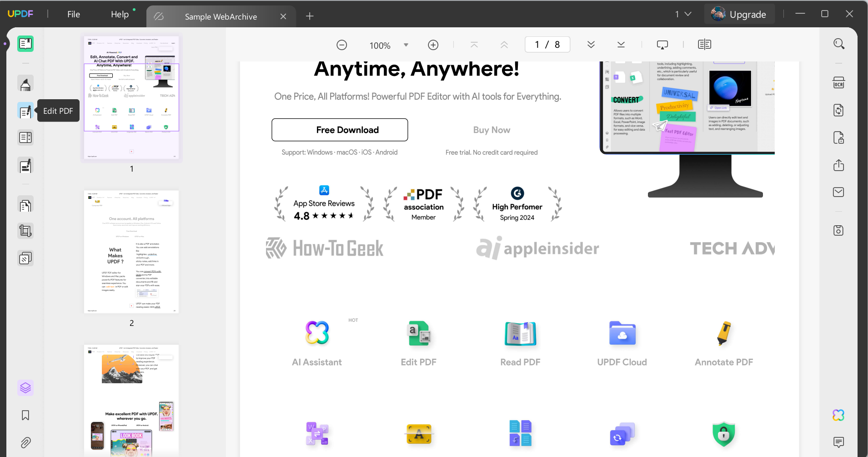Select the Edit PDF sidebar tool
This screenshot has width=868, height=457.
[x=25, y=111]
